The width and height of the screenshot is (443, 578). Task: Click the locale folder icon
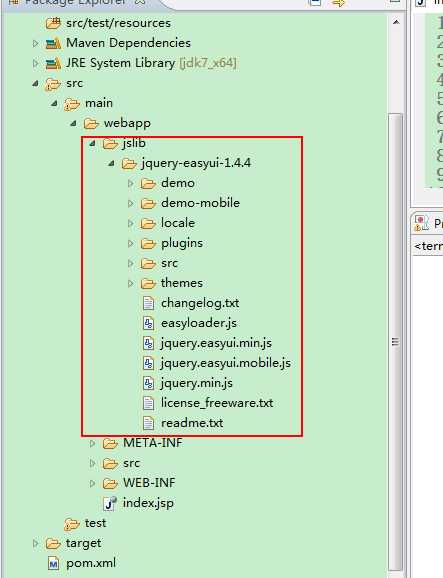coord(148,223)
